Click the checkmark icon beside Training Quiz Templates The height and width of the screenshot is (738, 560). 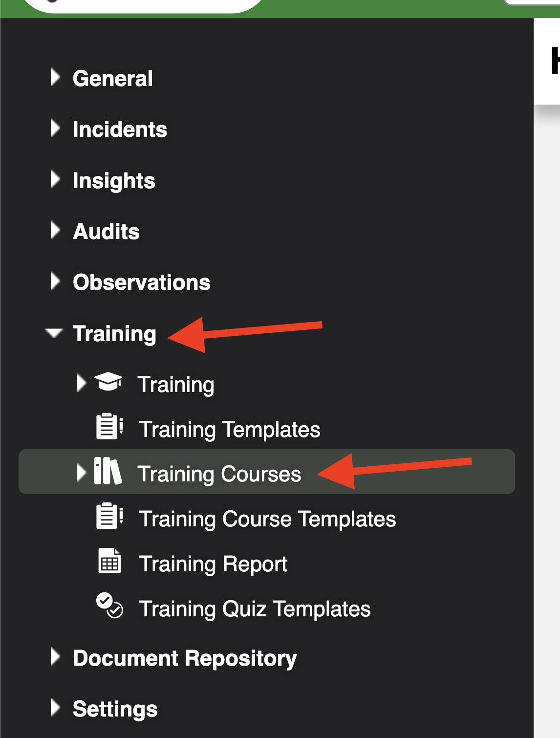pyautogui.click(x=109, y=606)
